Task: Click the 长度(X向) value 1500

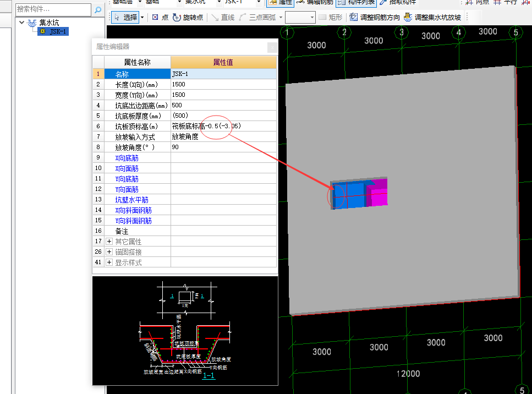Action: tap(223, 85)
